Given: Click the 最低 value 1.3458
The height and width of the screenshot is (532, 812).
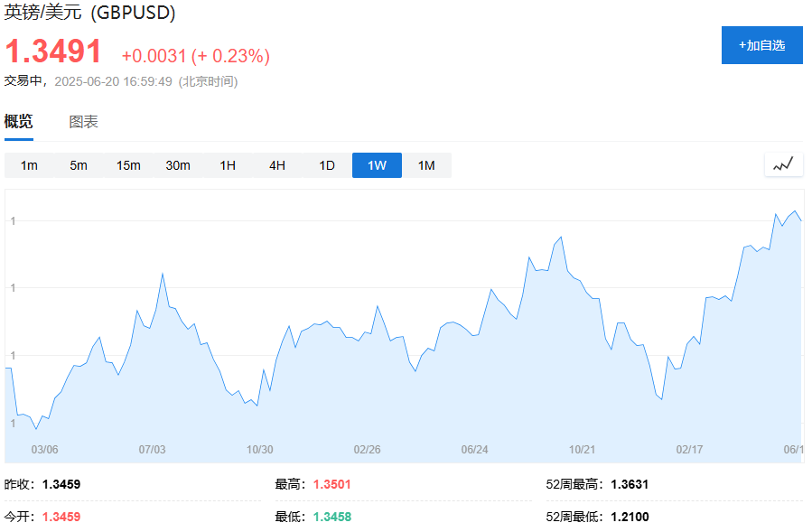Looking at the screenshot, I should click(x=332, y=517).
